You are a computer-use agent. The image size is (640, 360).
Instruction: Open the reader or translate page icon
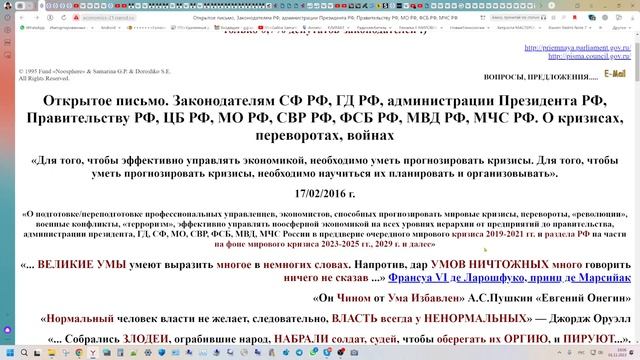click(x=483, y=18)
